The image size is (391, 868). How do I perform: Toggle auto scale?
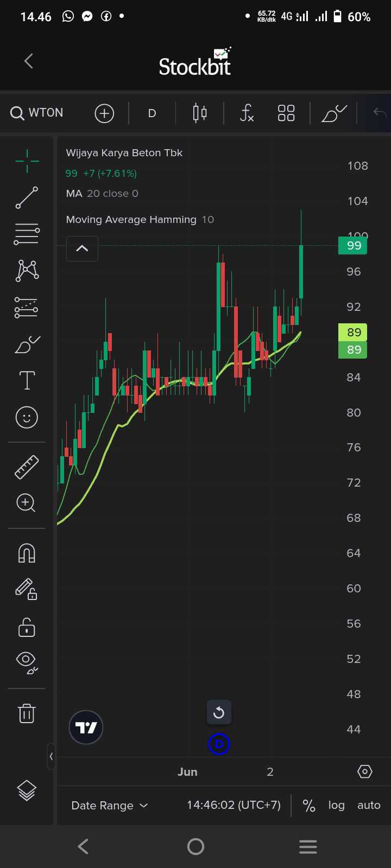369,806
